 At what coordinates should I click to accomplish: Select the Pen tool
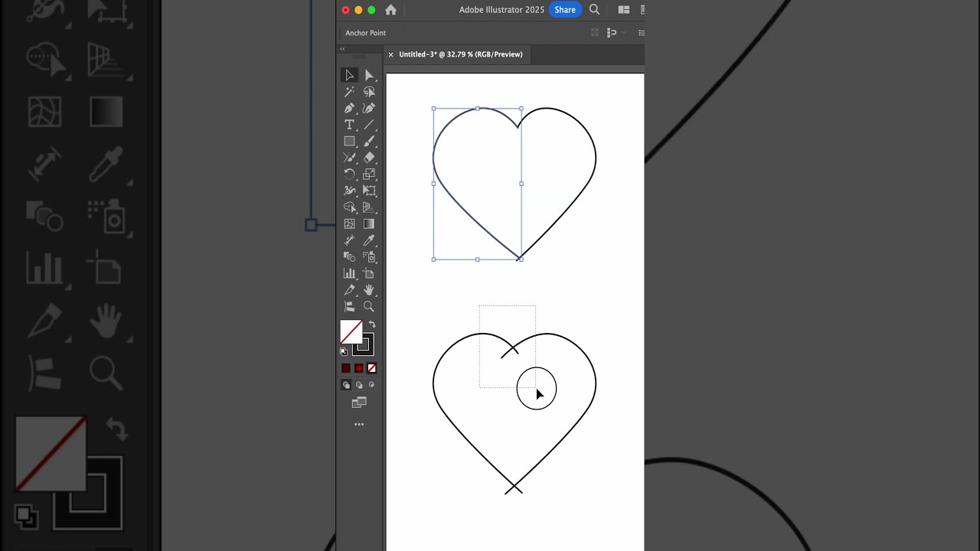click(x=349, y=108)
